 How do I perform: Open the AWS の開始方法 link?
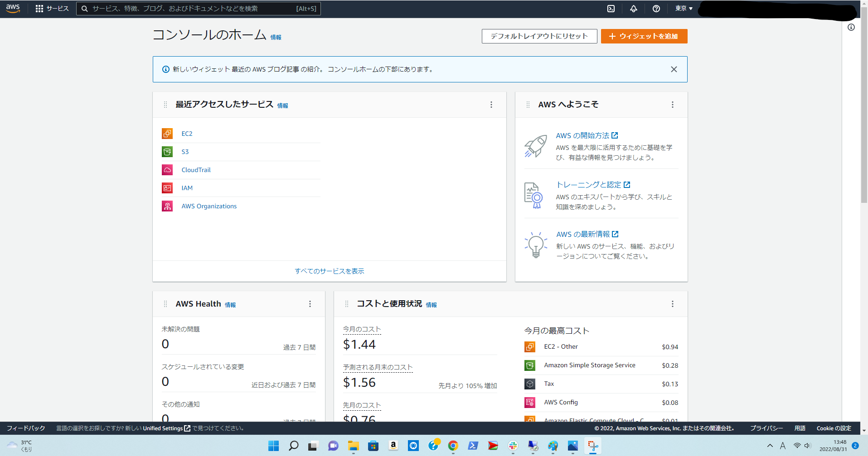(x=587, y=135)
